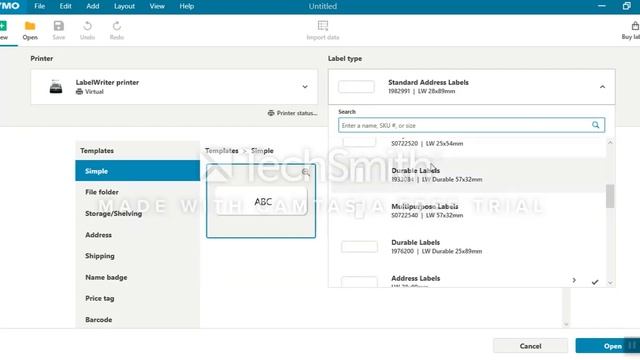Click the Open button
This screenshot has width=640, height=360.
click(608, 346)
